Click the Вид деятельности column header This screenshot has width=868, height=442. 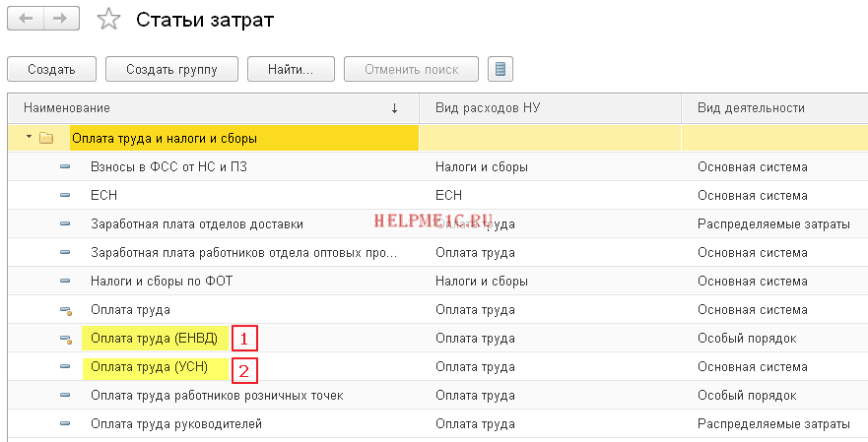tap(751, 107)
